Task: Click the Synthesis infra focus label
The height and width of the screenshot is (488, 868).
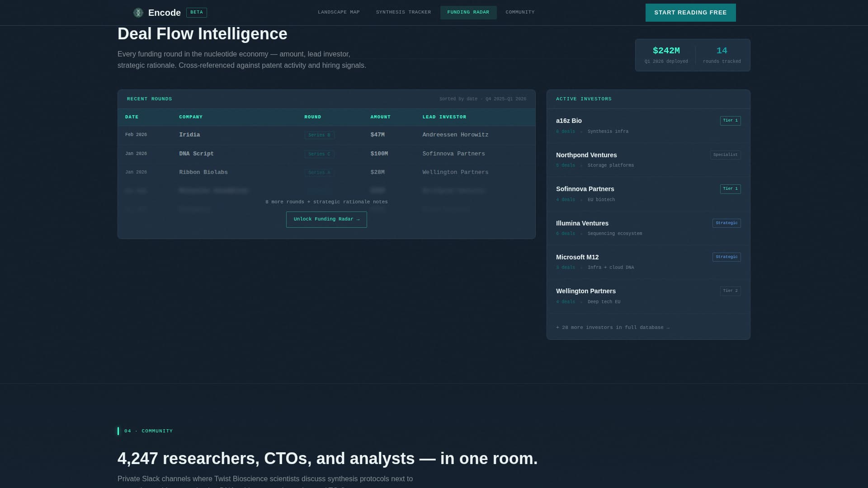Action: tap(608, 132)
